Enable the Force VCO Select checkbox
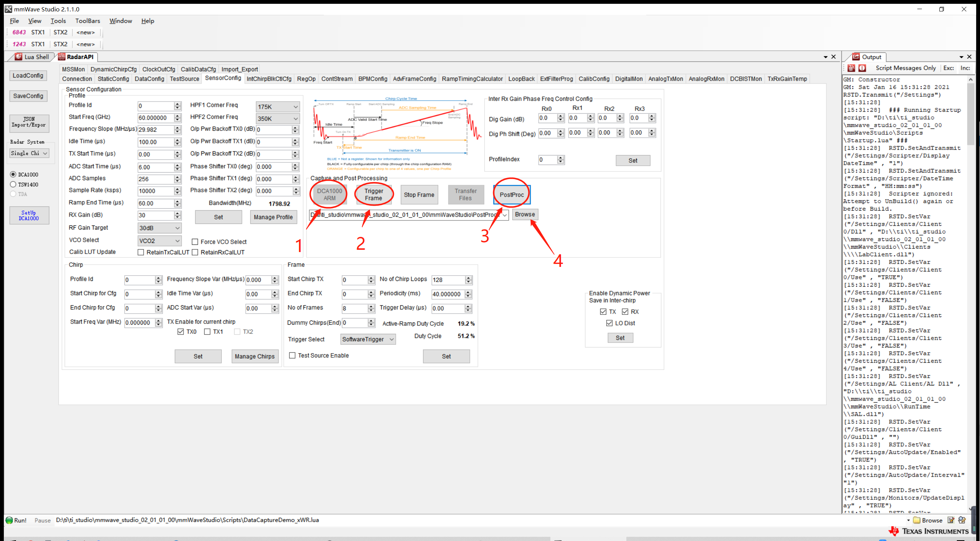980x541 pixels. tap(195, 242)
